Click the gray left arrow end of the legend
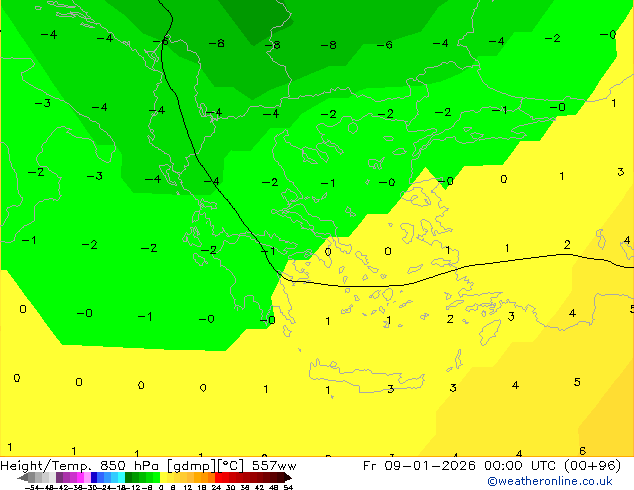Viewport: 634px width, 490px height. [23, 478]
